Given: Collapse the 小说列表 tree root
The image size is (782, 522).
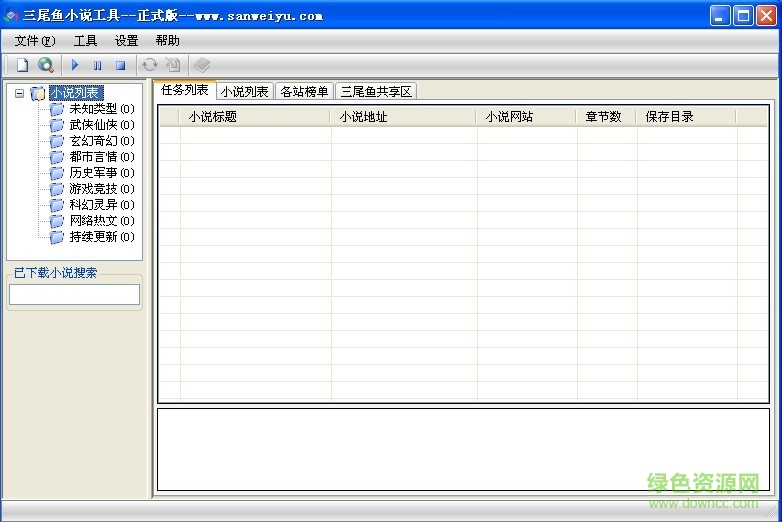Looking at the screenshot, I should 19,93.
